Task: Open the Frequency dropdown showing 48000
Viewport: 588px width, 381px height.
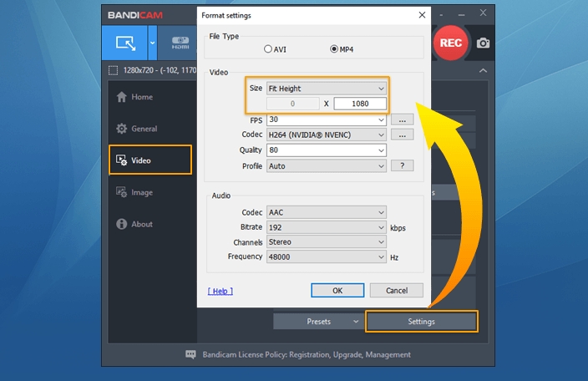Action: [x=327, y=257]
